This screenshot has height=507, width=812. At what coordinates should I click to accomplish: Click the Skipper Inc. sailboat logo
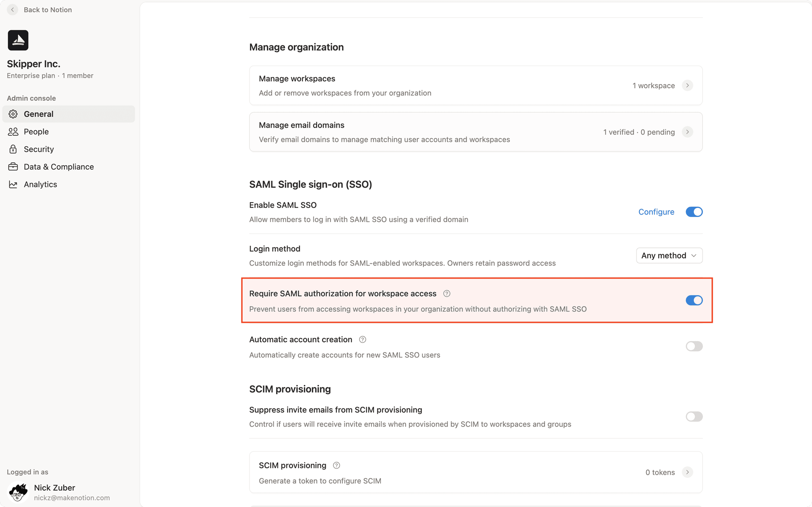pos(18,40)
